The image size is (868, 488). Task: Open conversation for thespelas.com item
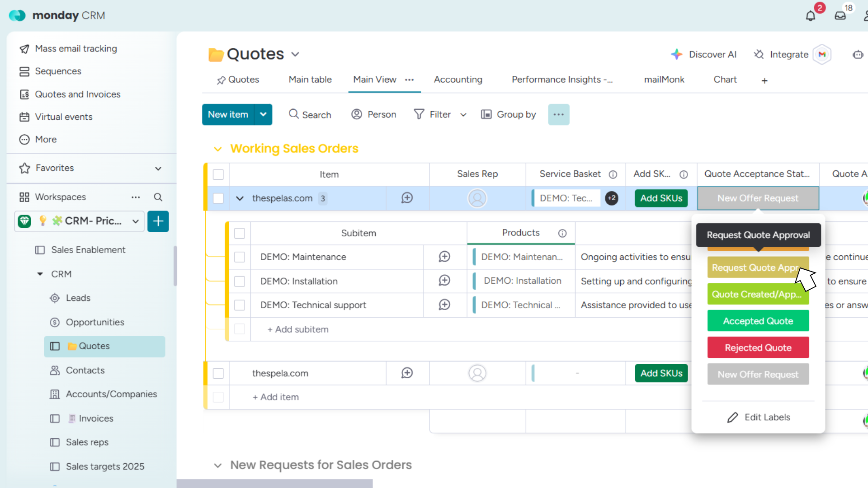[407, 198]
